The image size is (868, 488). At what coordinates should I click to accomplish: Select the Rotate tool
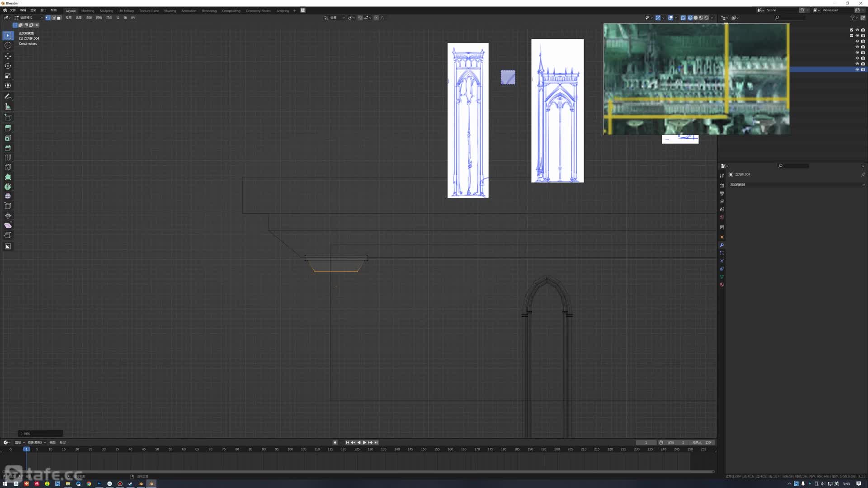8,66
